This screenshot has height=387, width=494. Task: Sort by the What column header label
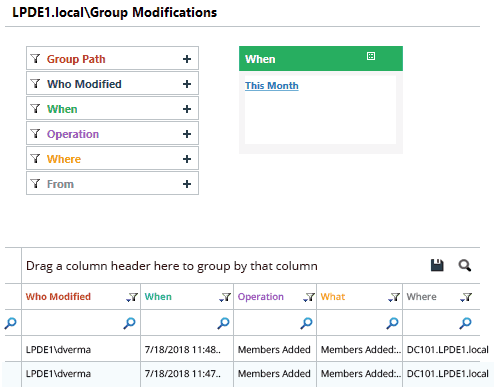click(x=333, y=297)
